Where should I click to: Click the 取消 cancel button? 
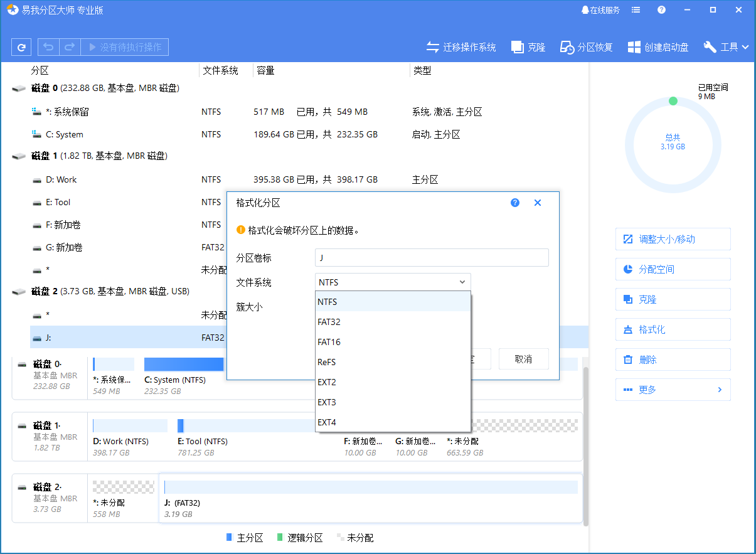point(523,359)
